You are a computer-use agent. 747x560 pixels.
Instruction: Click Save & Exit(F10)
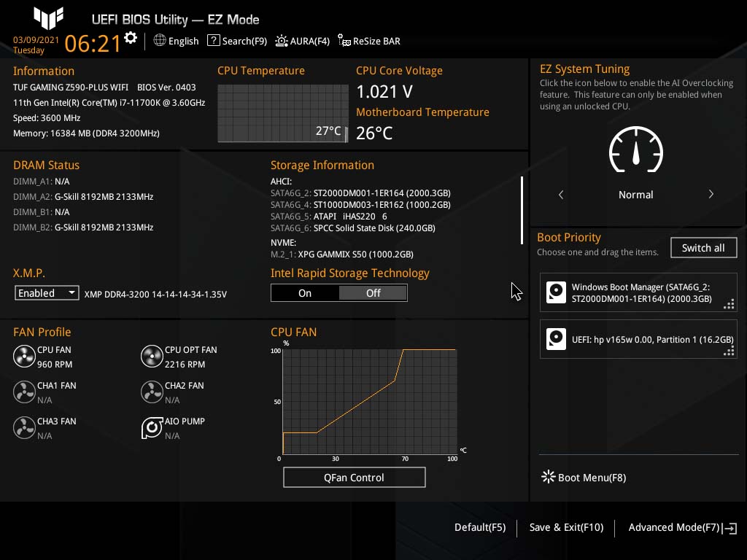tap(566, 527)
